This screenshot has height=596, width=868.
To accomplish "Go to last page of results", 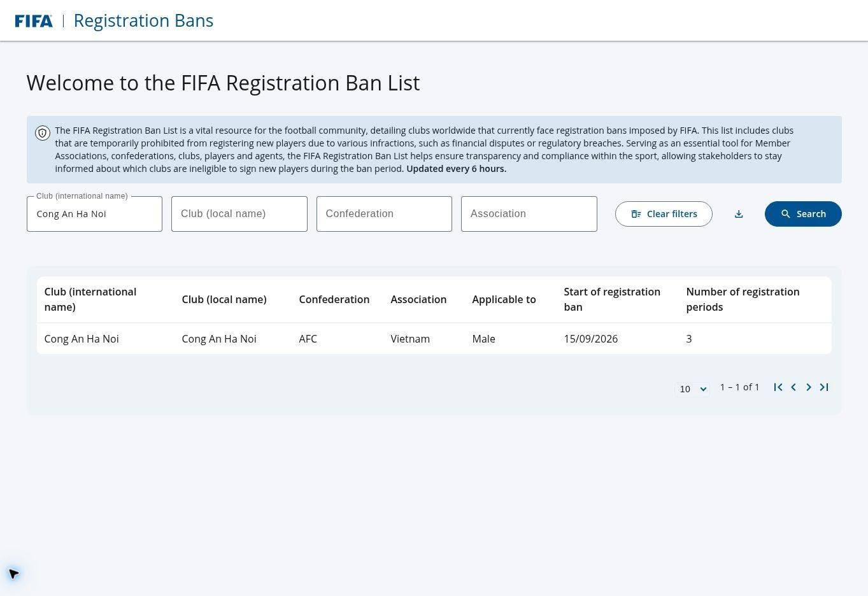I will (x=824, y=387).
